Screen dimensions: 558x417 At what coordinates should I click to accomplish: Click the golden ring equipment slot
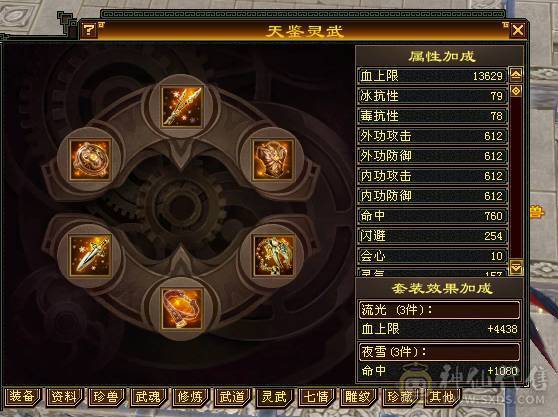pyautogui.click(x=90, y=160)
